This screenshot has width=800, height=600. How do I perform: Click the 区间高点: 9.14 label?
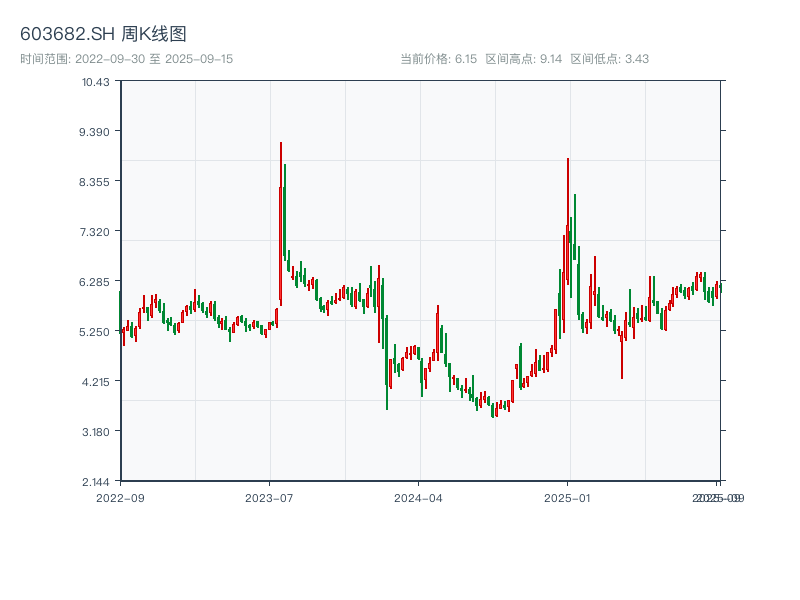point(523,59)
